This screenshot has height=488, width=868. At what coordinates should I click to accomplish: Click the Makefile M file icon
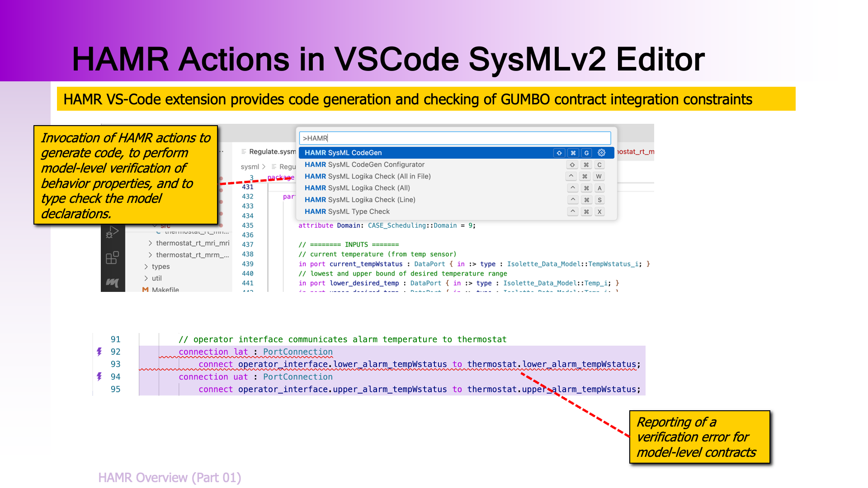[x=145, y=290]
